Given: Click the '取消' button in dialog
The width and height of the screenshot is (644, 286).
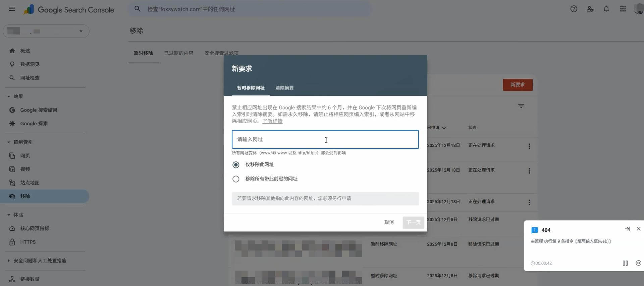Looking at the screenshot, I should [x=389, y=222].
